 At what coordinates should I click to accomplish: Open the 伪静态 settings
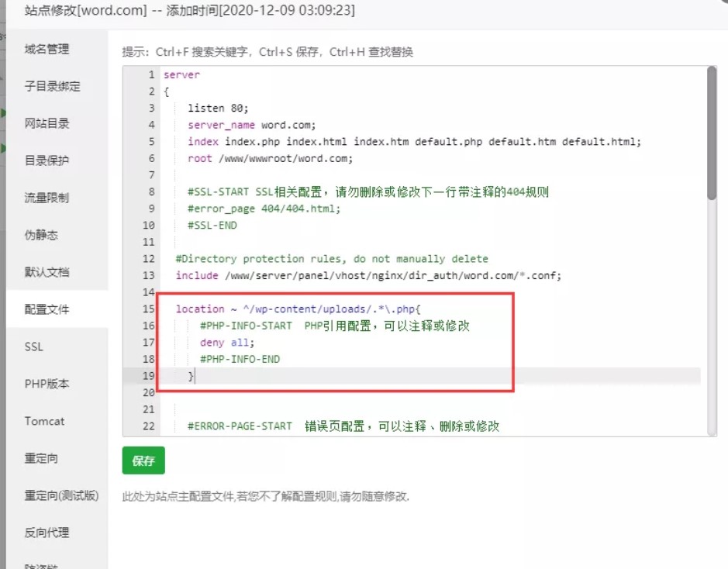(41, 236)
